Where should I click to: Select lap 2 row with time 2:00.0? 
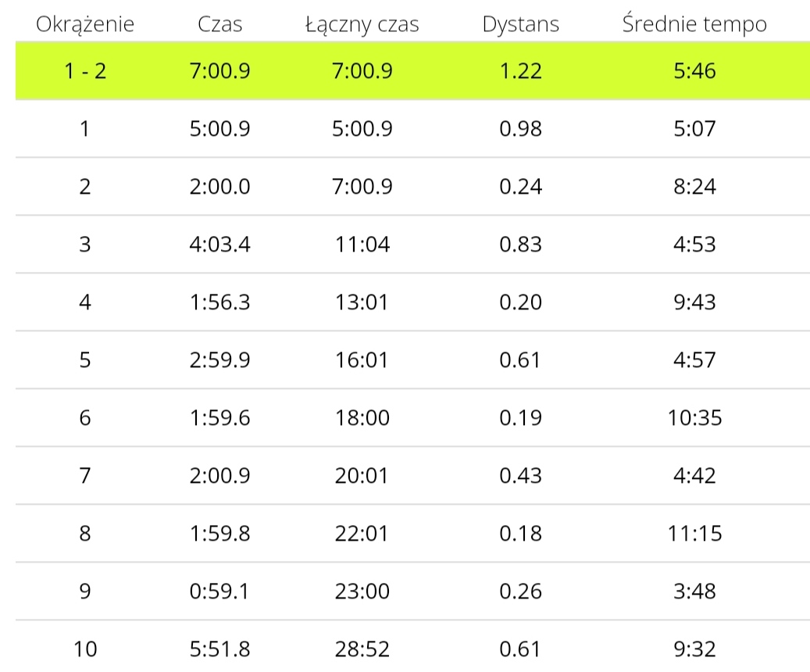point(412,187)
